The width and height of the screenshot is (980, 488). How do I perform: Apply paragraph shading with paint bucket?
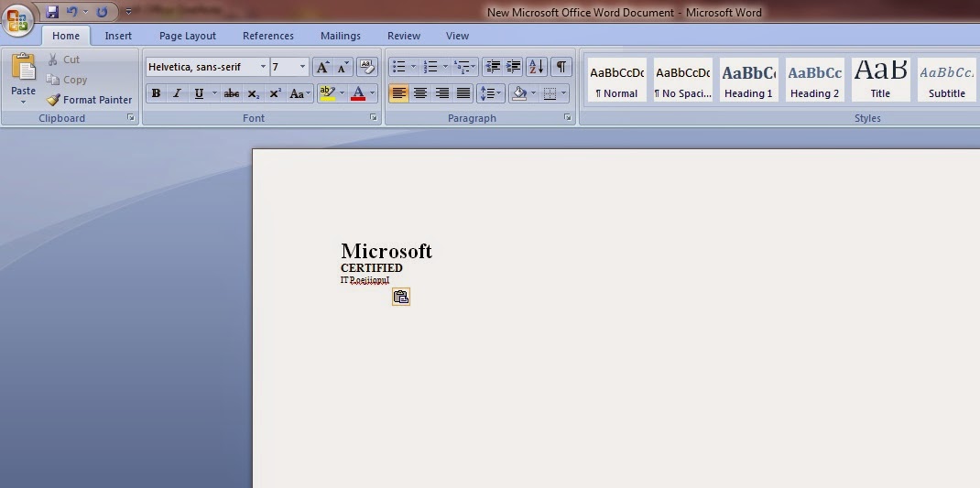[x=518, y=93]
